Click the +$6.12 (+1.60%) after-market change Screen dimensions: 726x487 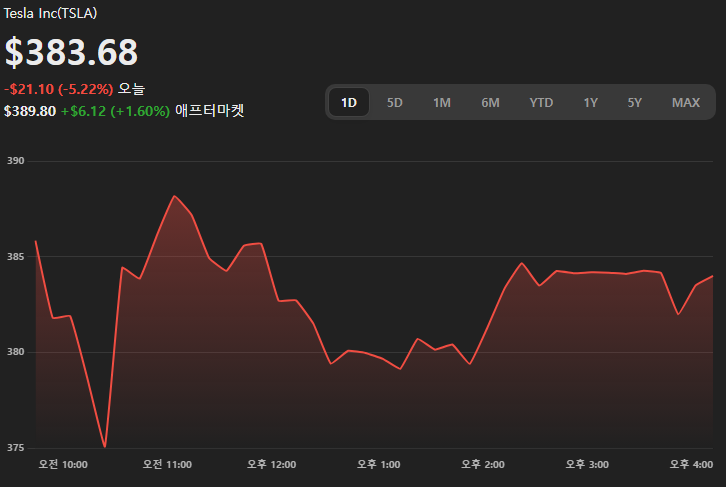tap(115, 111)
